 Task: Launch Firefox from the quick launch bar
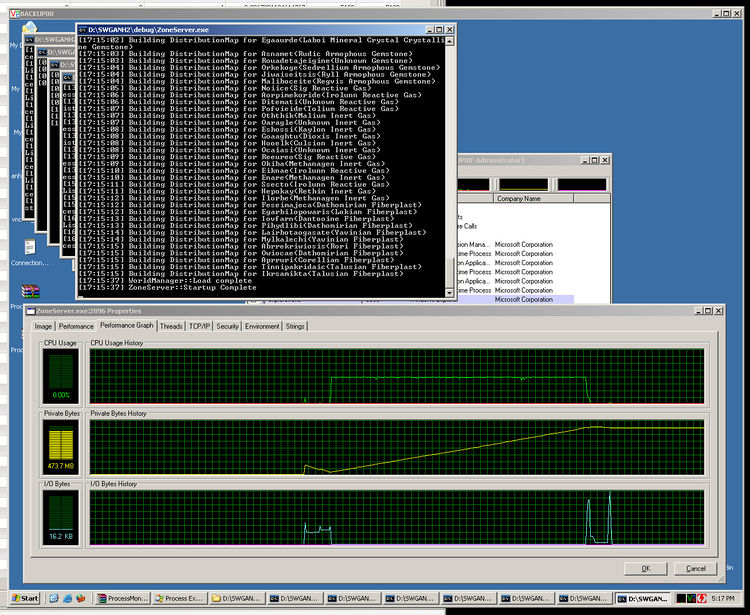pos(81,598)
